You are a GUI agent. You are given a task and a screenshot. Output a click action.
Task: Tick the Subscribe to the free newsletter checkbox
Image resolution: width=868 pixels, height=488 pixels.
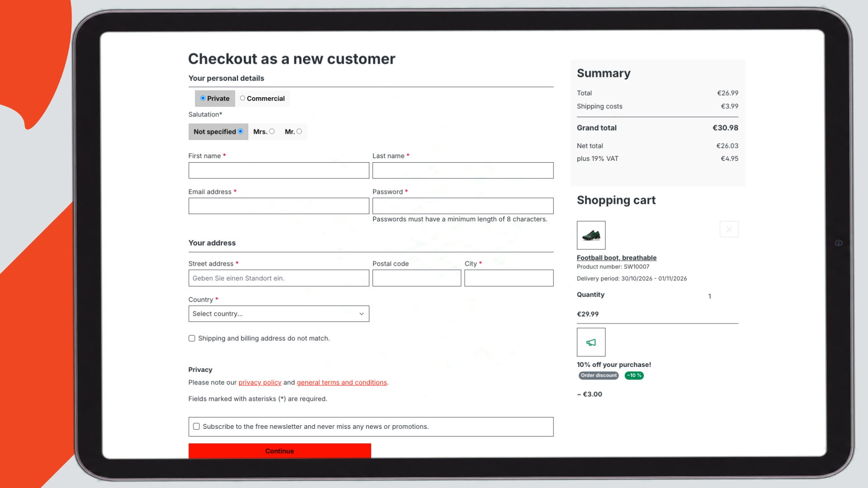[196, 427]
